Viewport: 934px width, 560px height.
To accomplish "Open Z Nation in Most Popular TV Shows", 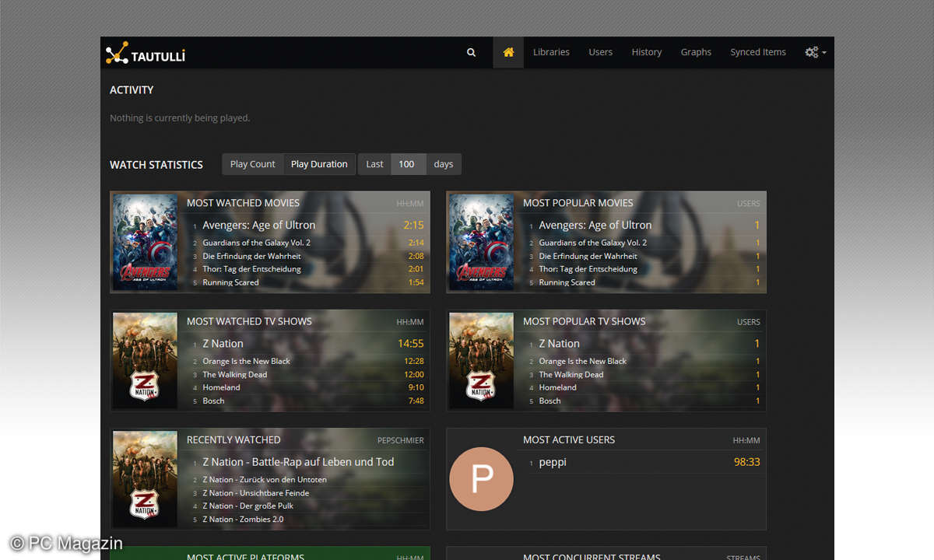I will tap(559, 343).
